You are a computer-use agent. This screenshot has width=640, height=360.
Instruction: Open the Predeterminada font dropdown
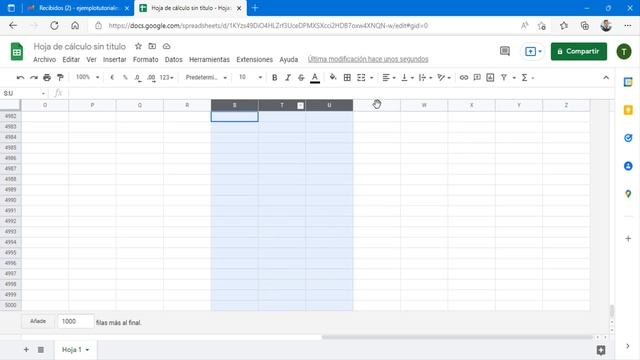(x=206, y=78)
